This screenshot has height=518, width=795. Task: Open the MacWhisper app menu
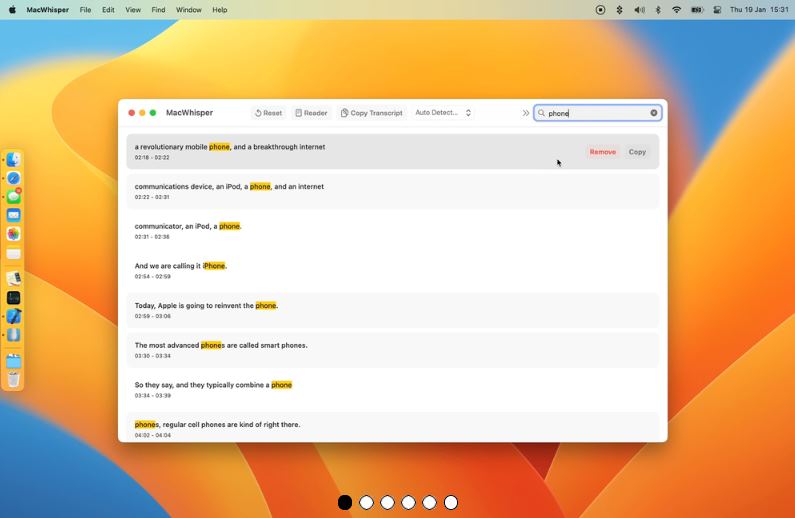pos(48,10)
